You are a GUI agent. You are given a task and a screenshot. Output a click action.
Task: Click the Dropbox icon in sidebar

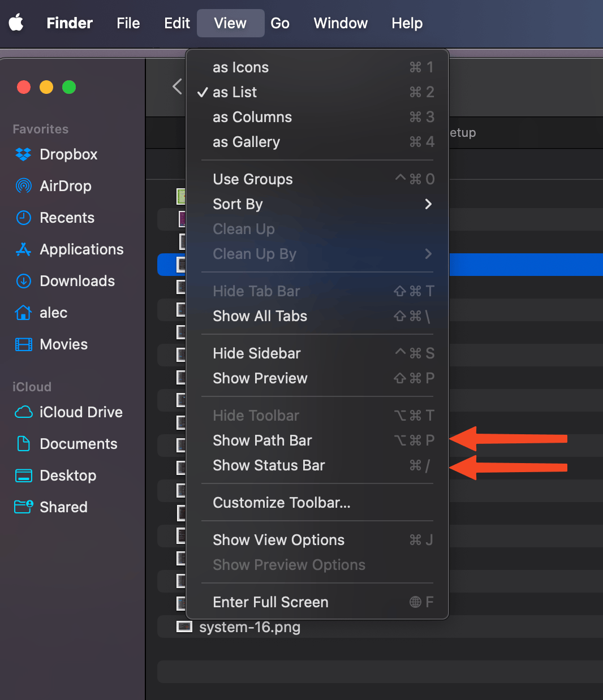[23, 154]
